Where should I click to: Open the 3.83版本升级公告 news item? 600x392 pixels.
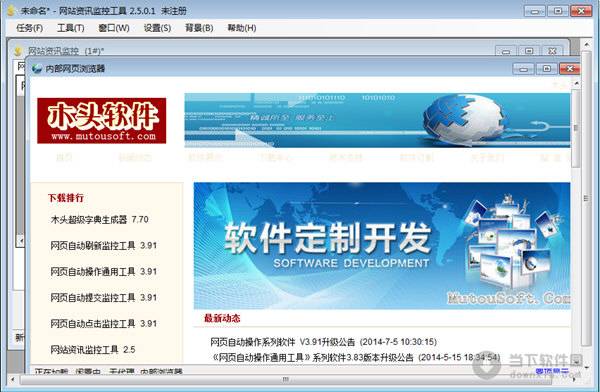[356, 358]
